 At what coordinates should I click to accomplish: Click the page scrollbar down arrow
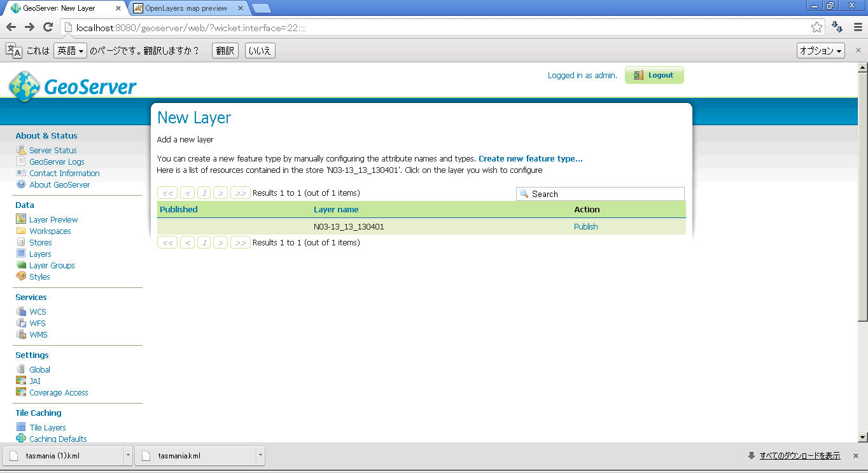click(x=862, y=437)
